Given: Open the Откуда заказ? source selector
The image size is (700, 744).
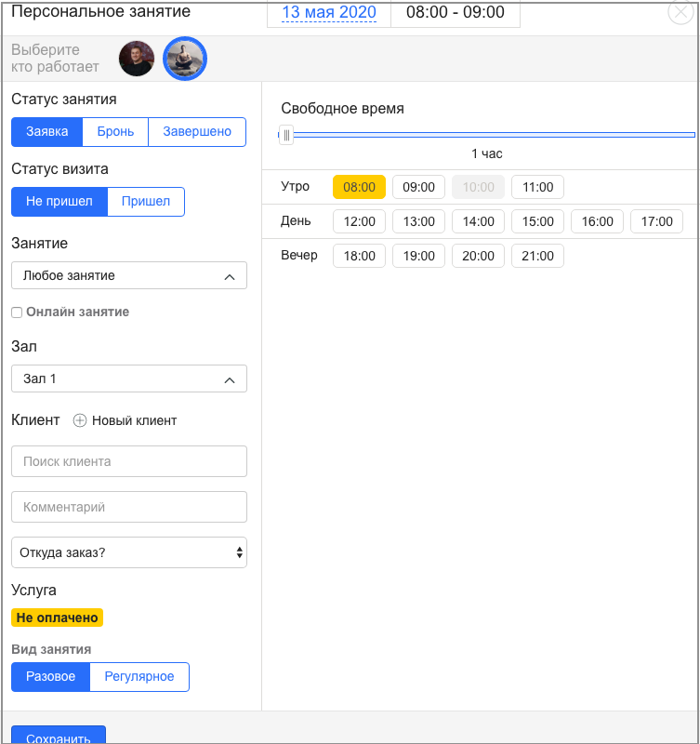Looking at the screenshot, I should point(129,552).
